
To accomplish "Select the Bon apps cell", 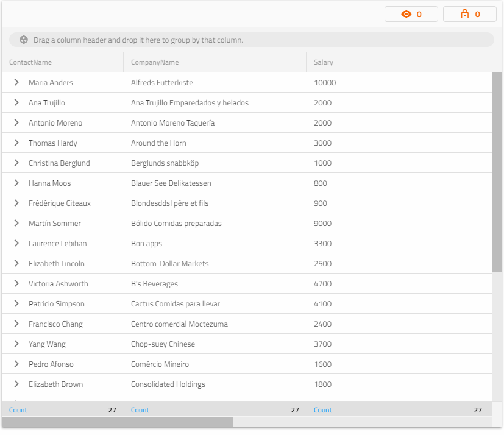I will tap(215, 243).
